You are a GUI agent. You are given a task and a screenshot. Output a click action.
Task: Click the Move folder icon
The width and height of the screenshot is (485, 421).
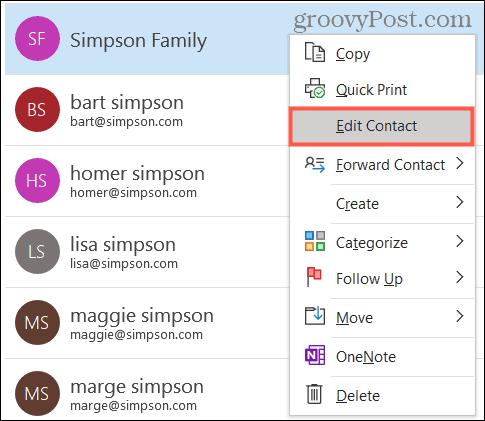point(315,316)
